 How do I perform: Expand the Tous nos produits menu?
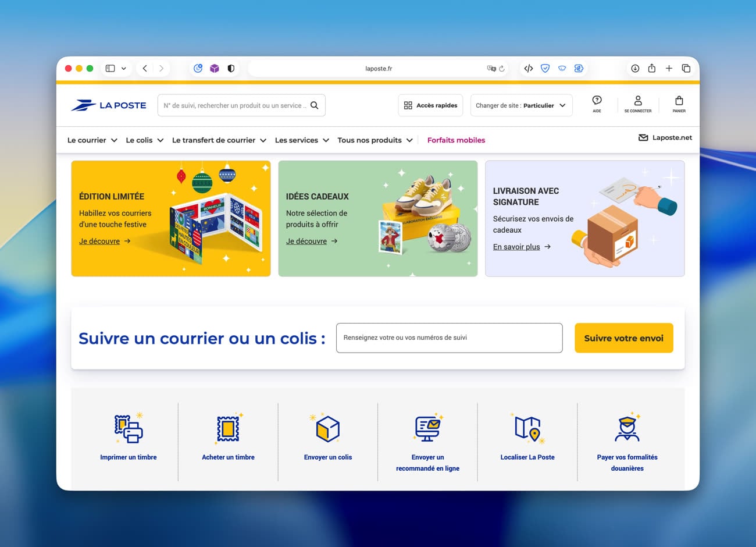pyautogui.click(x=375, y=140)
